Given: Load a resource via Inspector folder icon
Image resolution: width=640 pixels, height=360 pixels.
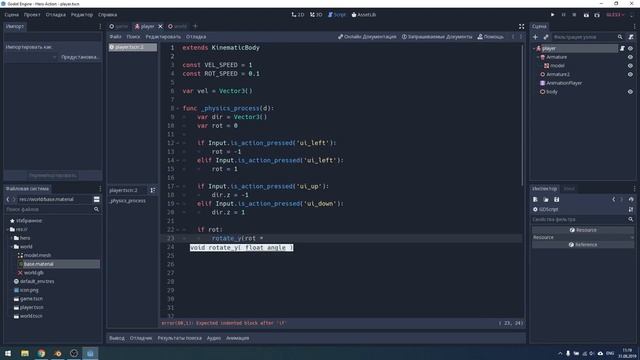Looking at the screenshot, I should point(546,200).
